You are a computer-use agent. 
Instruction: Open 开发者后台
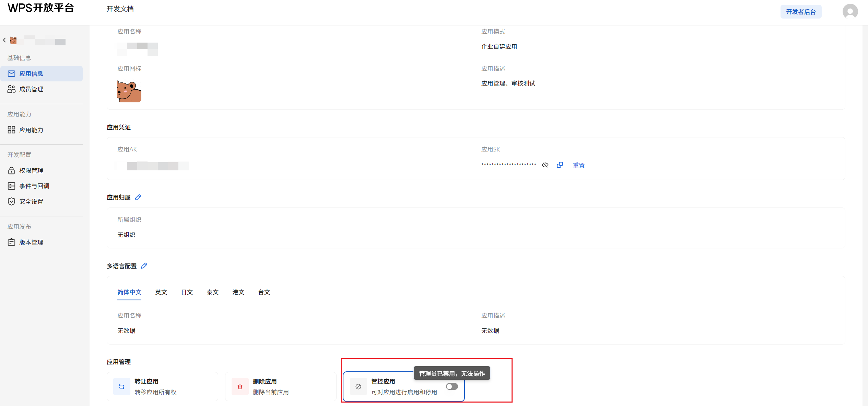click(x=801, y=11)
